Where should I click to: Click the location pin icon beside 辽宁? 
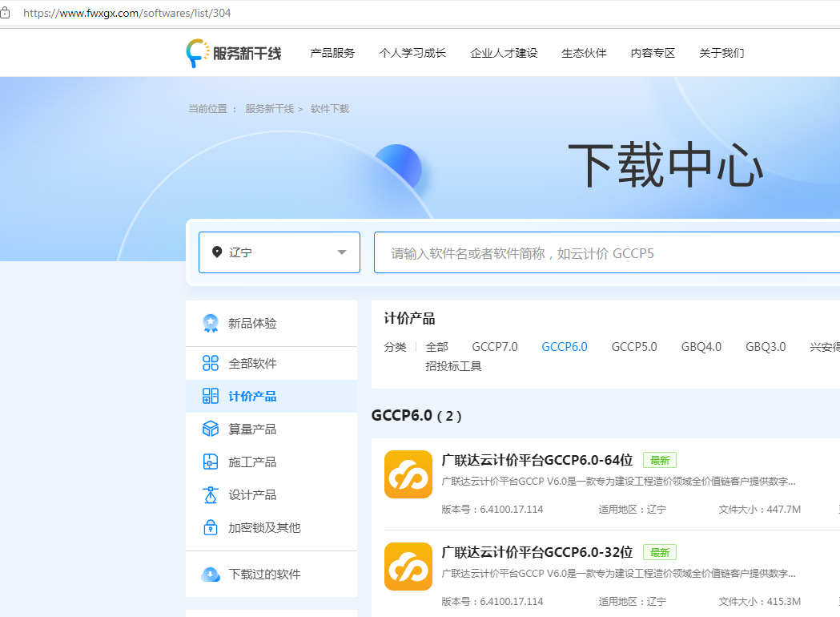[217, 252]
